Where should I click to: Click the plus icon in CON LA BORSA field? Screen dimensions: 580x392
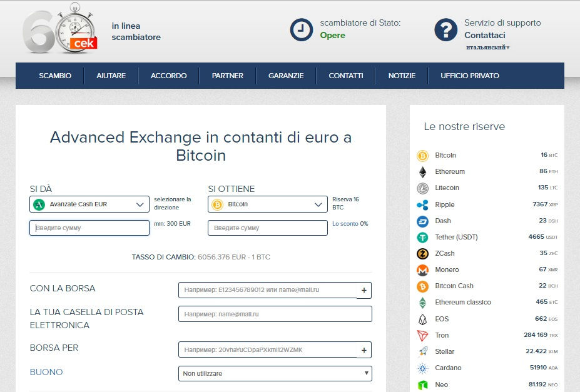pyautogui.click(x=364, y=290)
